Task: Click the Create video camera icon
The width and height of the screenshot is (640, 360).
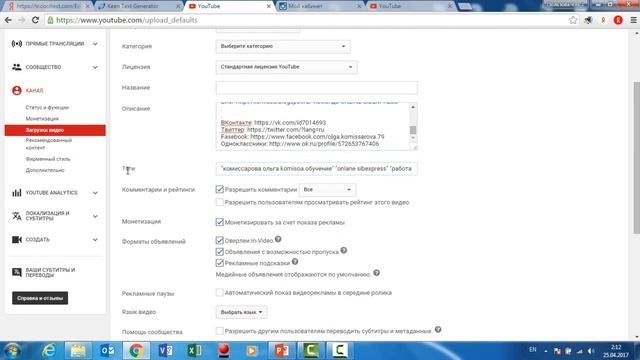Action: click(17, 240)
